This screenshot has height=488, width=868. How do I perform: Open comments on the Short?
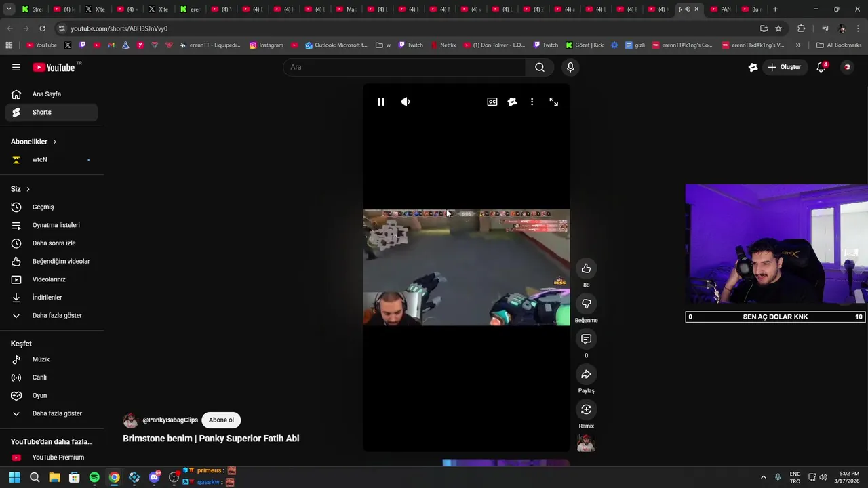point(586,339)
